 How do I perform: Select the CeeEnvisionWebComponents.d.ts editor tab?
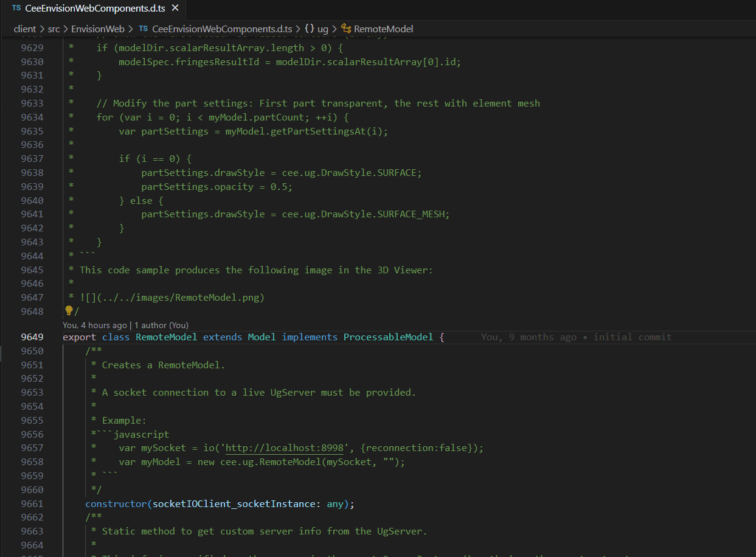(94, 9)
